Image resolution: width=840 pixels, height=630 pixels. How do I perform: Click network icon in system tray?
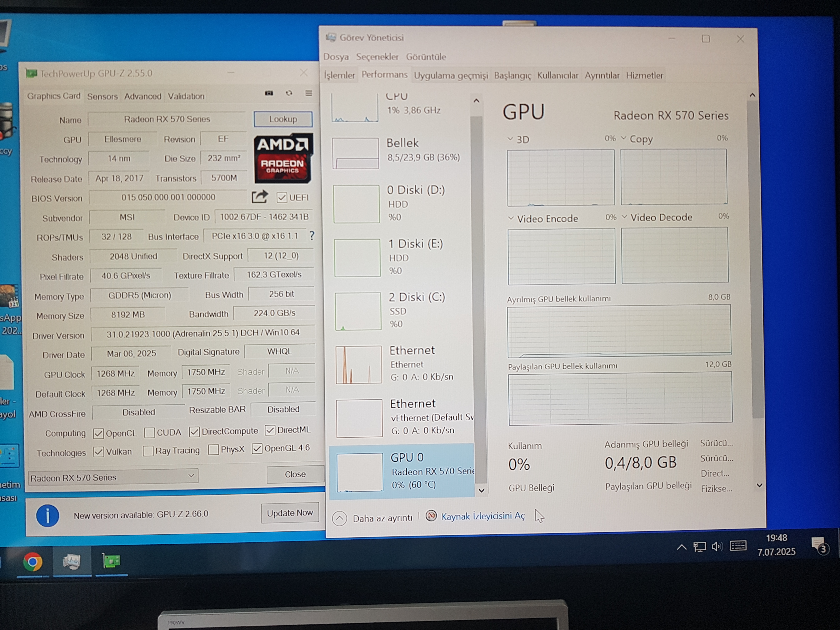tap(700, 547)
